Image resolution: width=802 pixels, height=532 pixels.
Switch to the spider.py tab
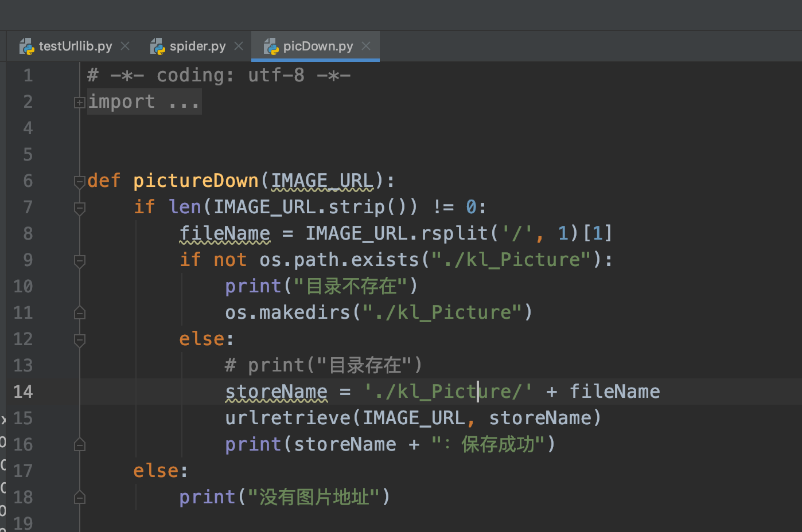[x=197, y=46]
